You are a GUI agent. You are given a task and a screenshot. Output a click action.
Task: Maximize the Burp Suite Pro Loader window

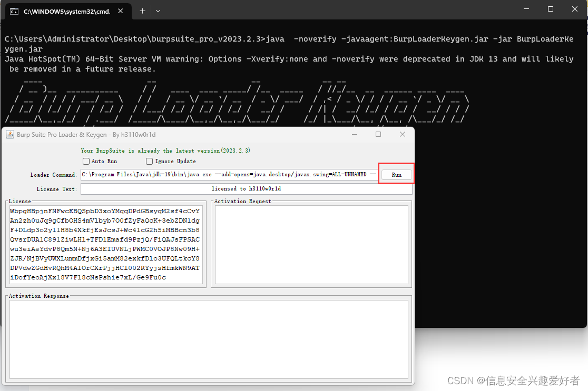click(x=378, y=134)
